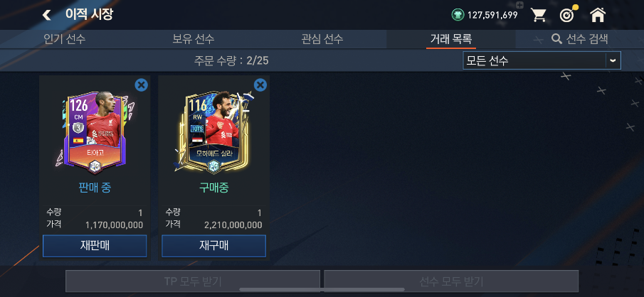Open the 관심 선수 tab
Image resolution: width=644 pixels, height=297 pixels.
point(322,39)
